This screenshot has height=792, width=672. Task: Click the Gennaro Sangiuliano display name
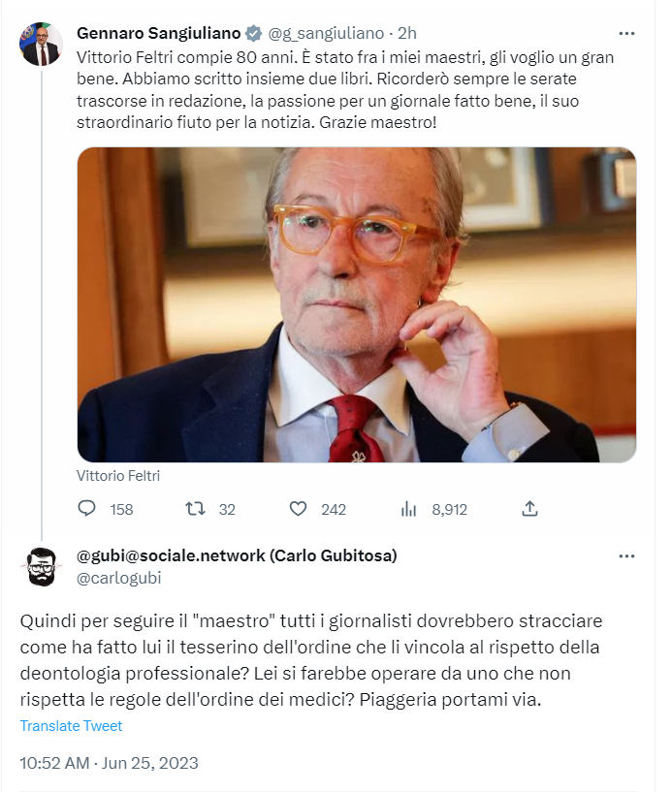pos(159,33)
